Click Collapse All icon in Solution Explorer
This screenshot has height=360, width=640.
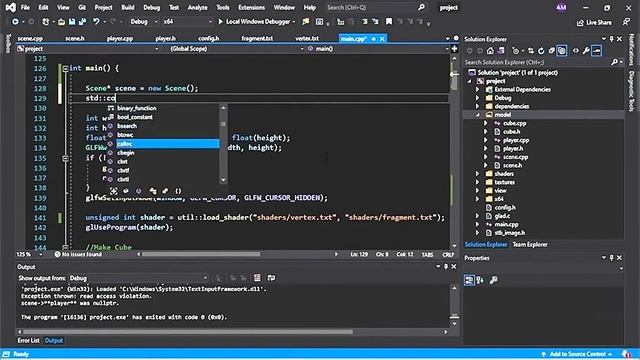point(551,51)
